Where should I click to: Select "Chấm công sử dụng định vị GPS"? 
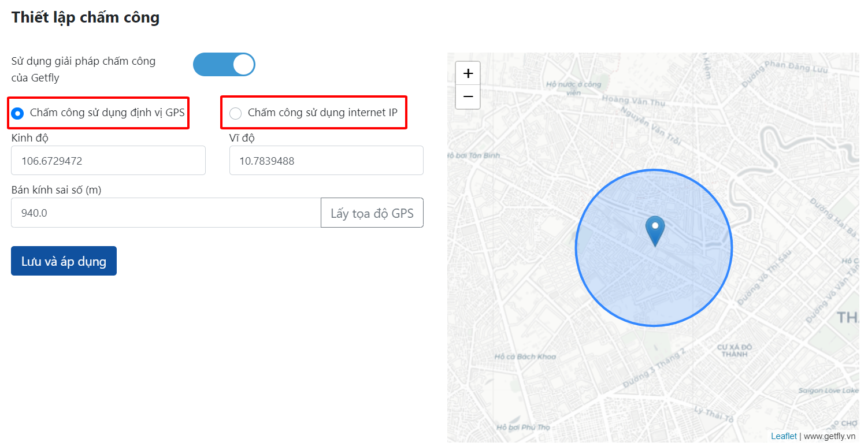(x=17, y=113)
